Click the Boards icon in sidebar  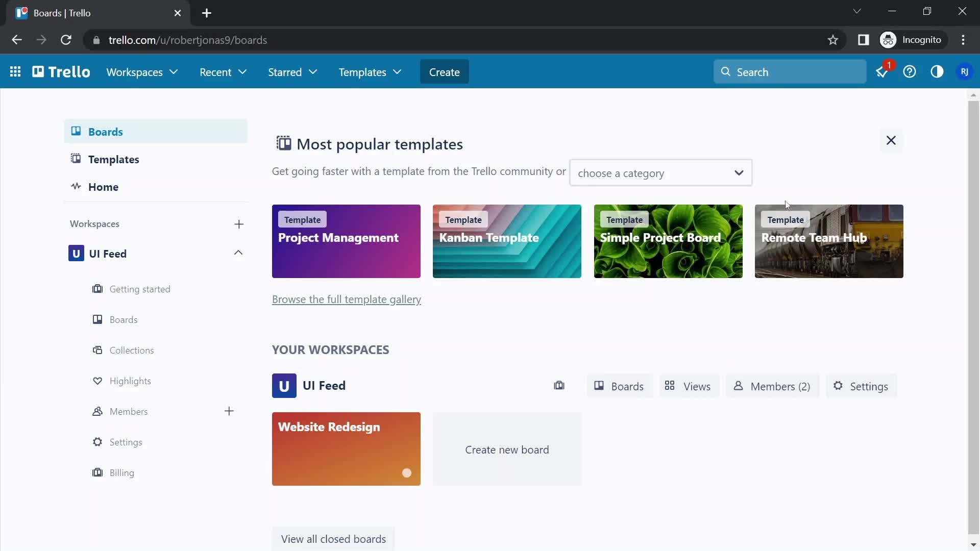coord(76,131)
